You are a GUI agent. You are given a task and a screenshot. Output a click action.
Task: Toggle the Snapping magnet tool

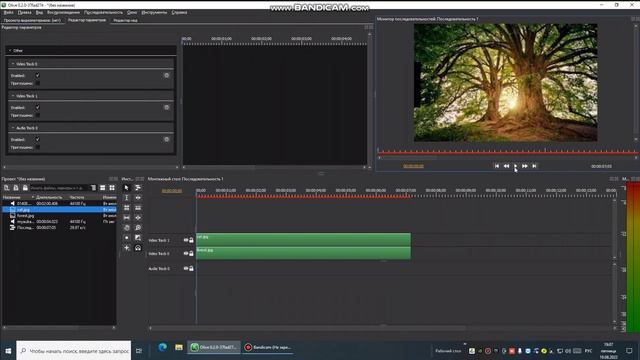click(x=138, y=248)
